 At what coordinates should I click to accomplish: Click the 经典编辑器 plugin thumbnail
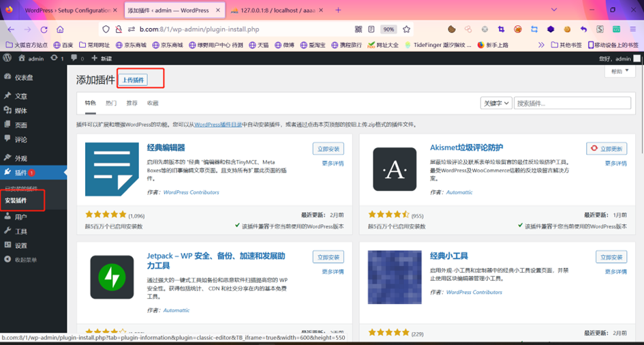pyautogui.click(x=112, y=169)
